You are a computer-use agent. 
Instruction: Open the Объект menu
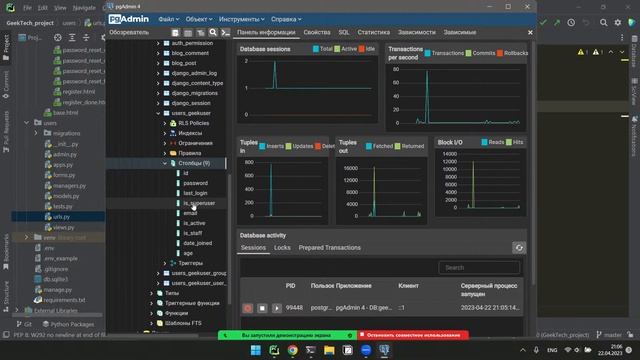[x=199, y=19]
